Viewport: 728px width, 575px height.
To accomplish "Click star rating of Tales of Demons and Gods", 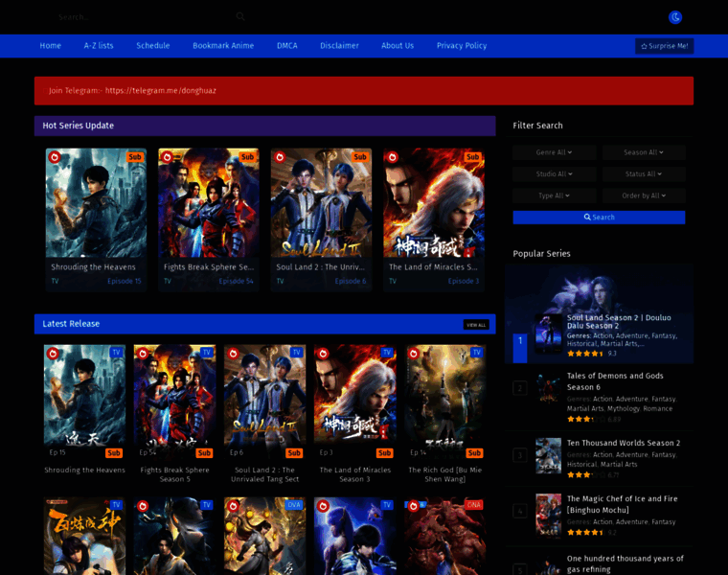I will 585,420.
